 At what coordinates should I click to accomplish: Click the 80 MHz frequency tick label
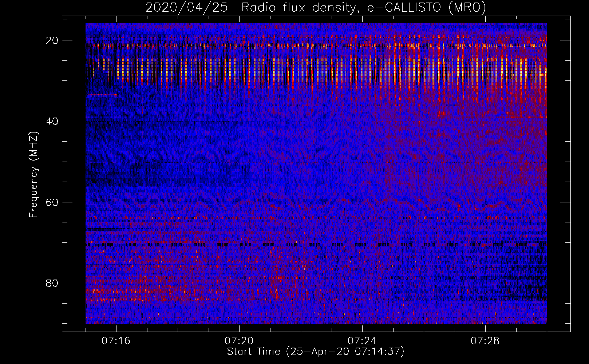point(52,283)
